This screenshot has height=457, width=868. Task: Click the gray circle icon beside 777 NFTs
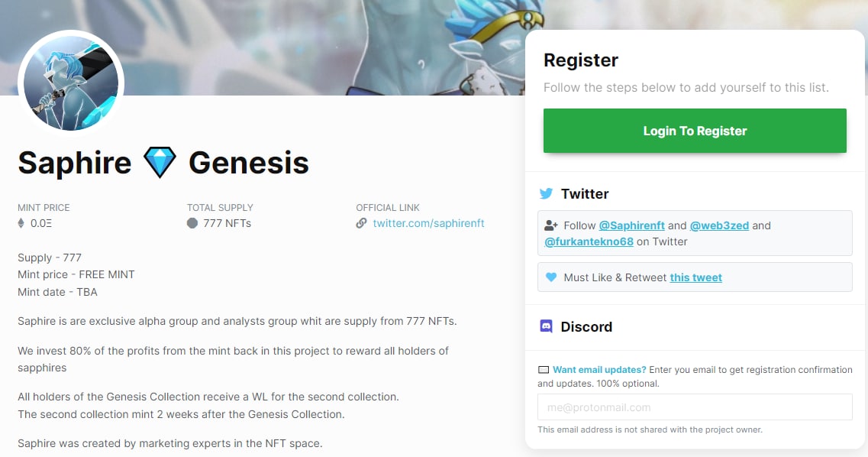(192, 223)
